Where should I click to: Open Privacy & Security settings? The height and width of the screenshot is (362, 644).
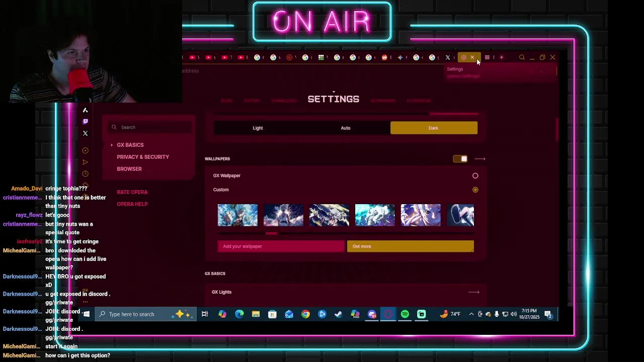(x=143, y=157)
